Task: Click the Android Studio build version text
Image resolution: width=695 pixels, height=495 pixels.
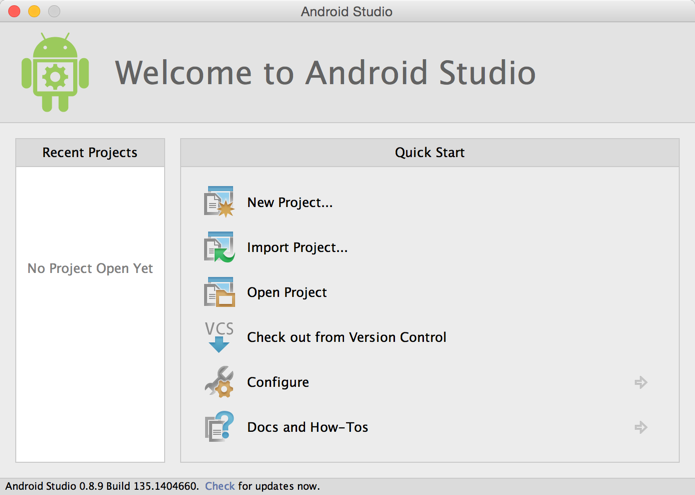Action: point(102,486)
